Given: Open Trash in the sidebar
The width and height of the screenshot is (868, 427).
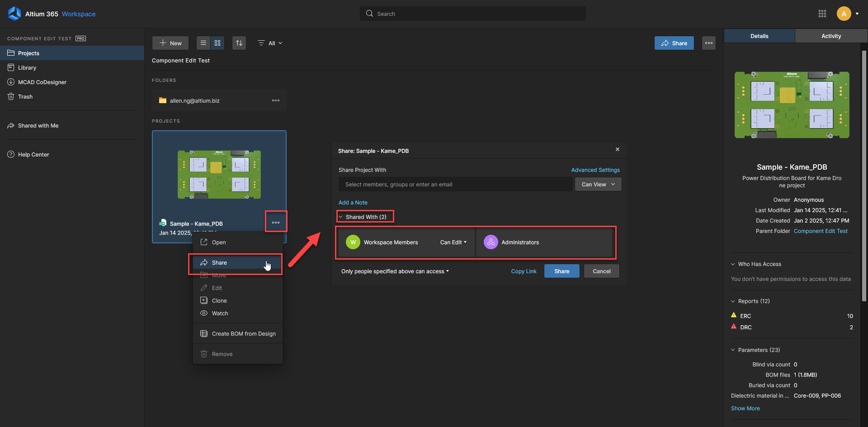Looking at the screenshot, I should pyautogui.click(x=72, y=96).
